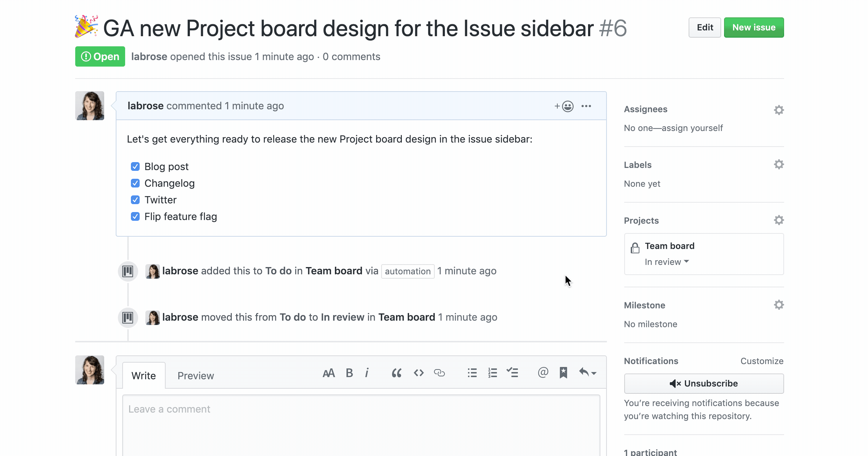868x456 pixels.
Task: Add a task list via the checklist icon
Action: pos(513,373)
